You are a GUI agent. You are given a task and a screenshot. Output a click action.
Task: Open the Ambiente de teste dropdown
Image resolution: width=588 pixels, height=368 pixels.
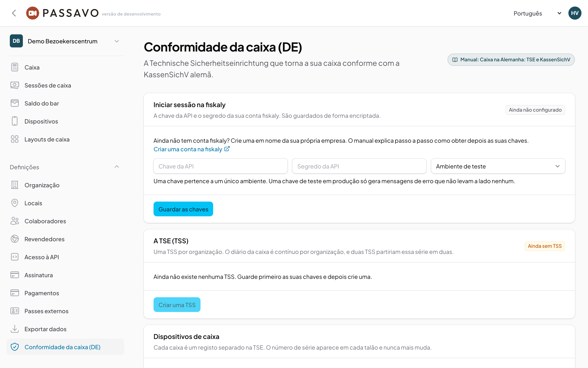(498, 166)
